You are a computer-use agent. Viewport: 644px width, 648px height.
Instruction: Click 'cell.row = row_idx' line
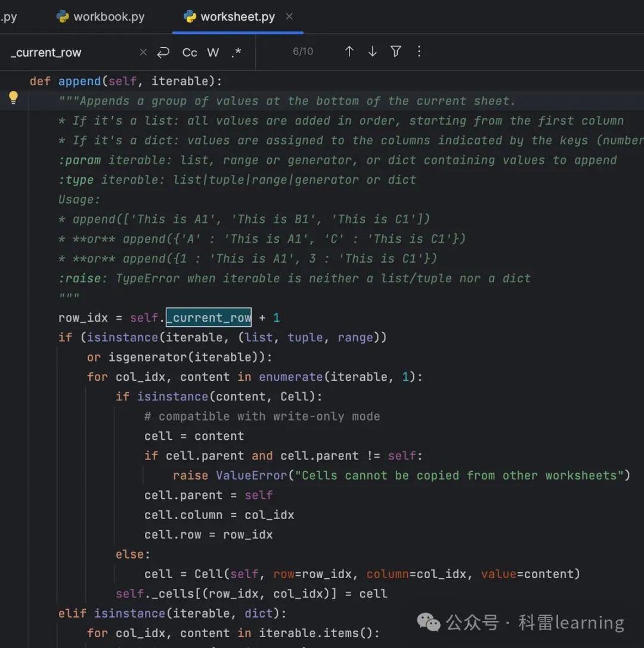click(x=208, y=535)
